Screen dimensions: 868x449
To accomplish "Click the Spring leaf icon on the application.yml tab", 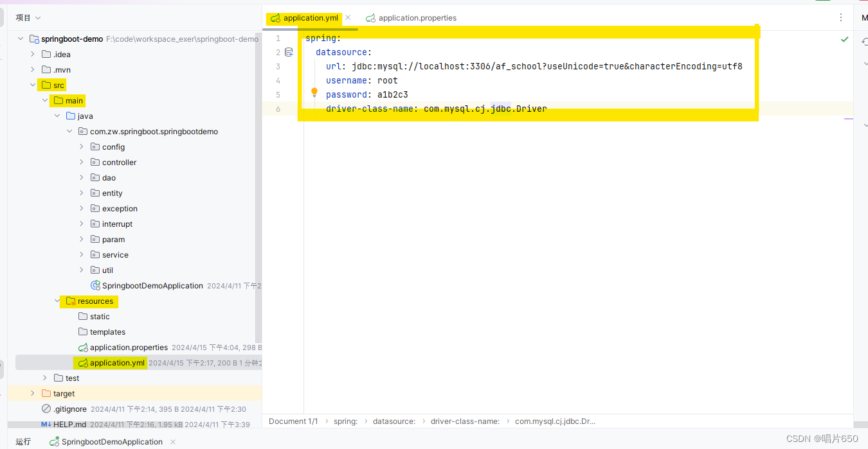I will click(275, 19).
